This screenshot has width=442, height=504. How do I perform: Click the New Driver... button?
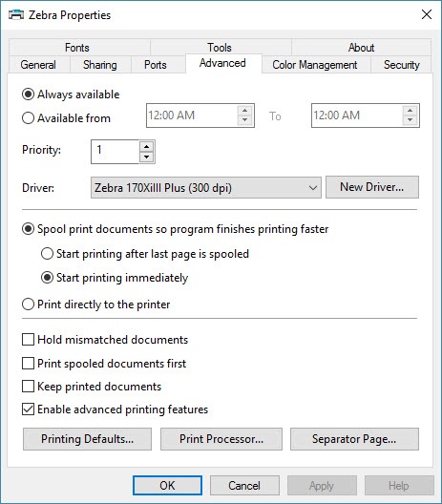click(372, 187)
